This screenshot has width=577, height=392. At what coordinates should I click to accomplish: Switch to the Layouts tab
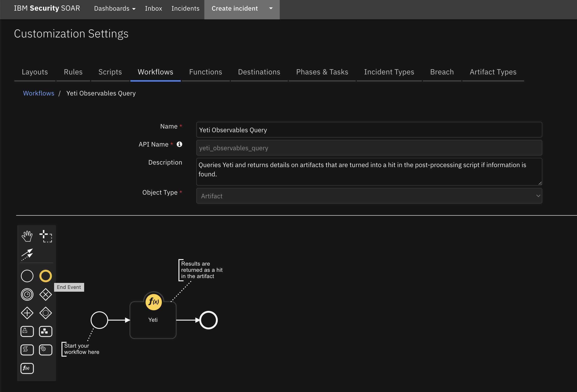point(35,72)
